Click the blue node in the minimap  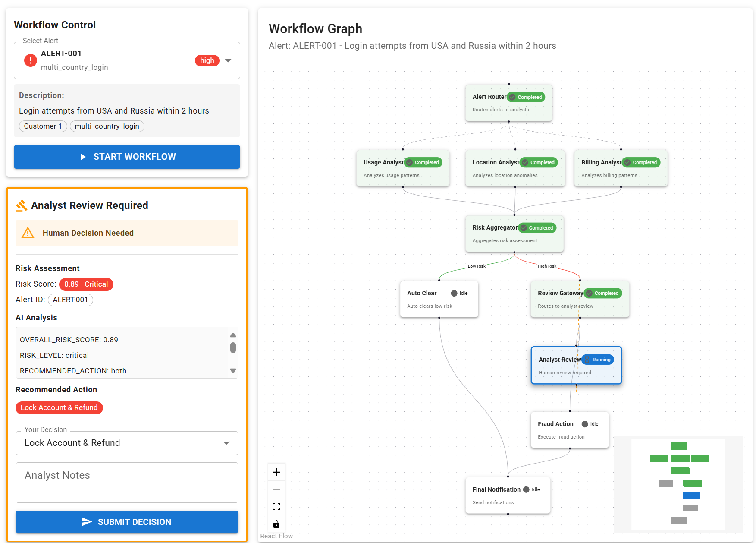(x=691, y=496)
